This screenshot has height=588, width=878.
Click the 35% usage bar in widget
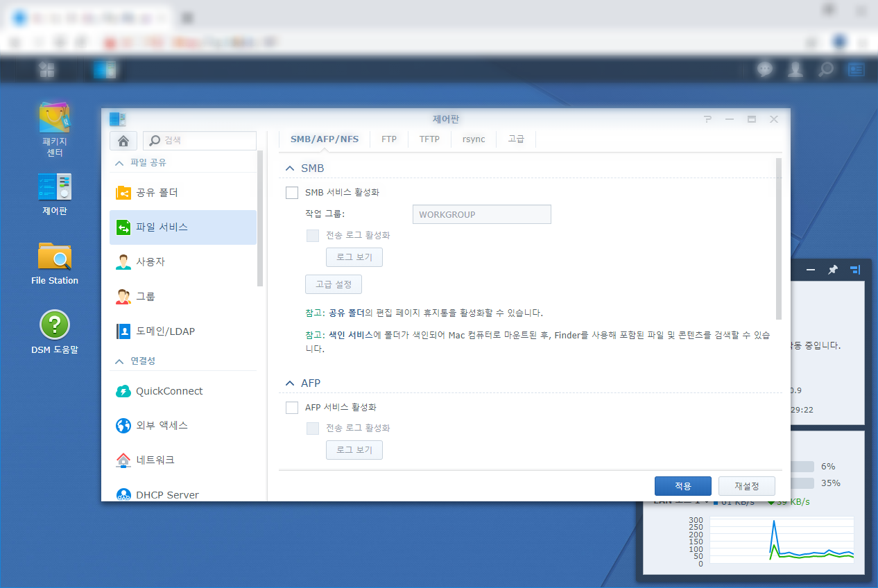tap(804, 483)
